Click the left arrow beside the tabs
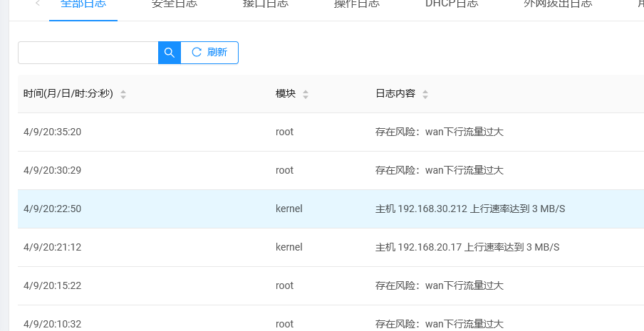 38,4
